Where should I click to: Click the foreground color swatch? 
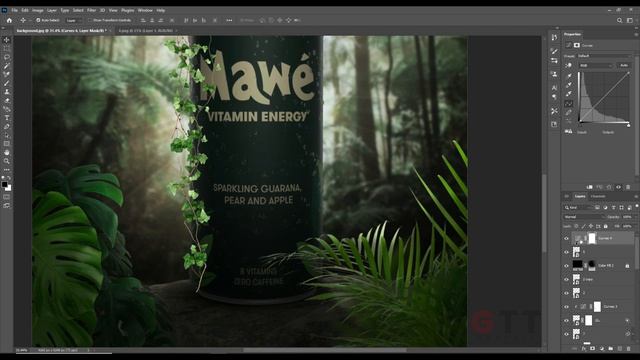pyautogui.click(x=4, y=184)
